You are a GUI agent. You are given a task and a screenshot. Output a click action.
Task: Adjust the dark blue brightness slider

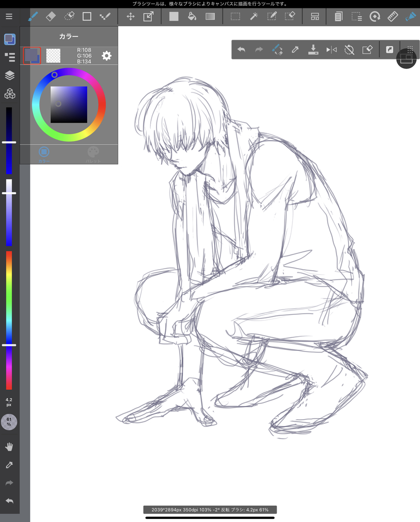click(x=9, y=141)
